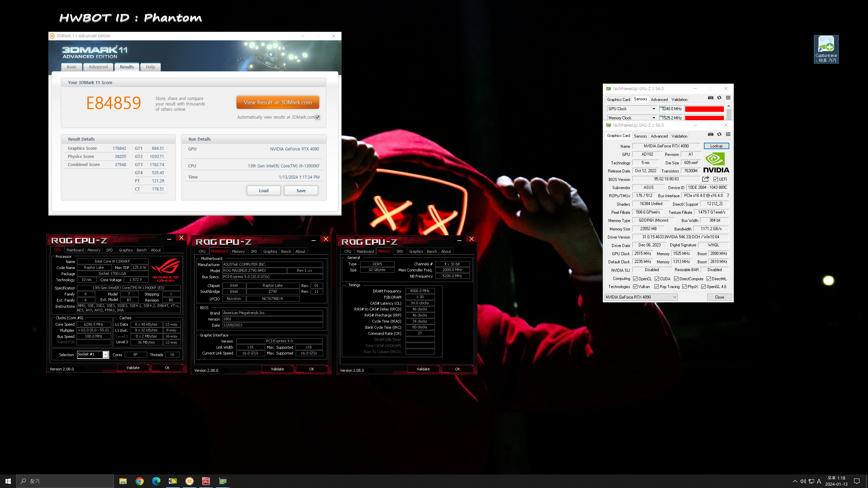Open the Capture.exe desktop shortcut
The height and width of the screenshot is (488, 868).
pyautogui.click(x=826, y=49)
